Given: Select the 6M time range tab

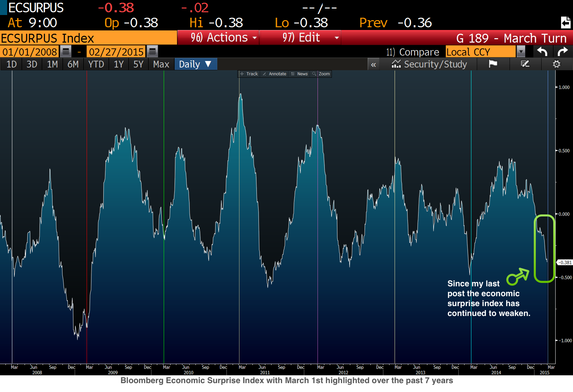Looking at the screenshot, I should [73, 64].
